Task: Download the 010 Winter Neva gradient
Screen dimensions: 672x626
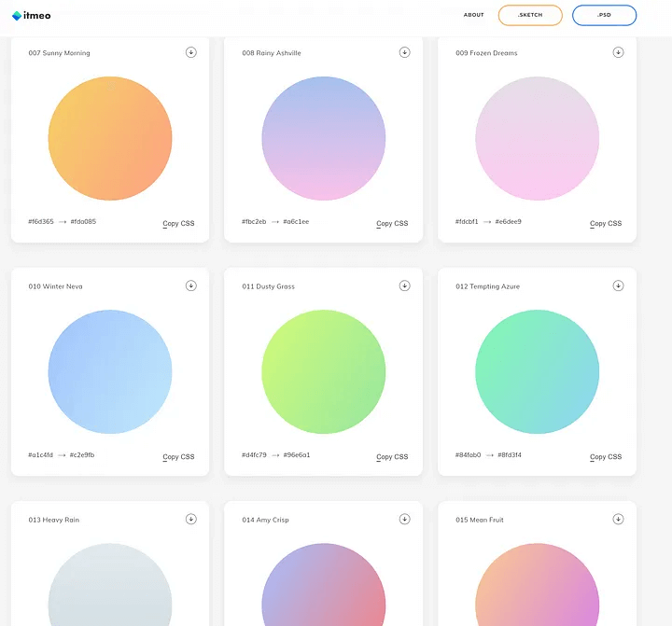Action: [191, 285]
